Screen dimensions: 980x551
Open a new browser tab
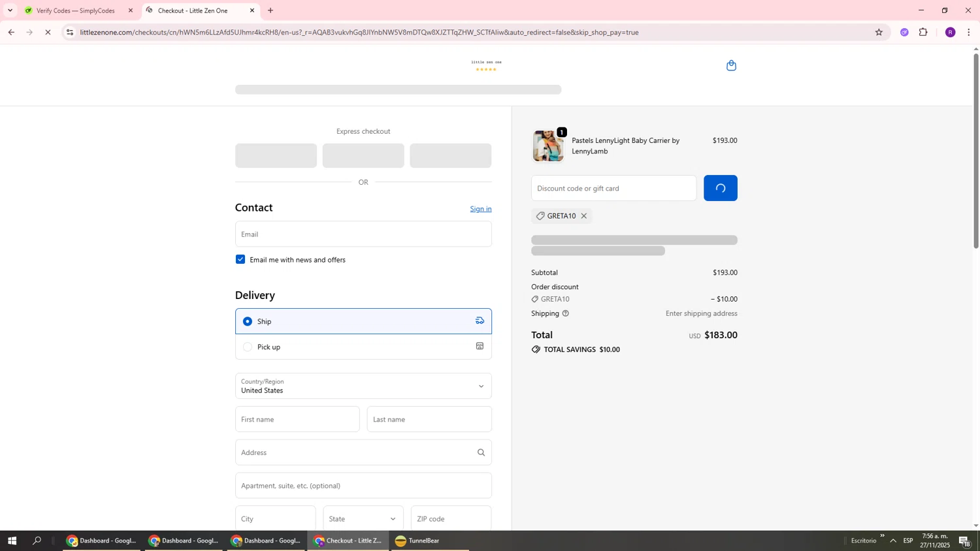(x=270, y=10)
